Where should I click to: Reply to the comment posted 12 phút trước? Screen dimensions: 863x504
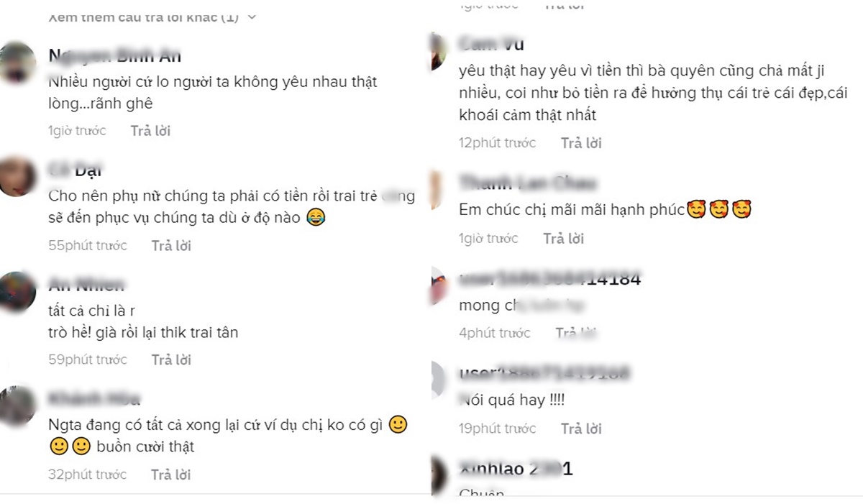[x=581, y=143]
